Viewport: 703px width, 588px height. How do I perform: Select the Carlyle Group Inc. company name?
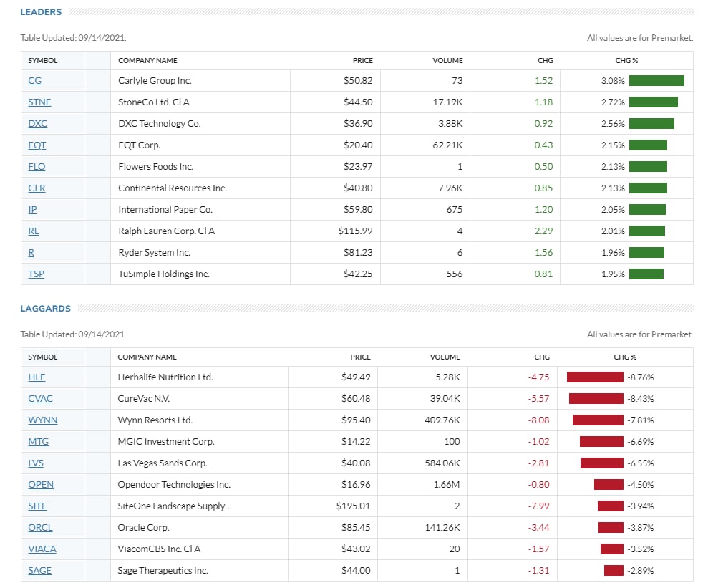(155, 81)
